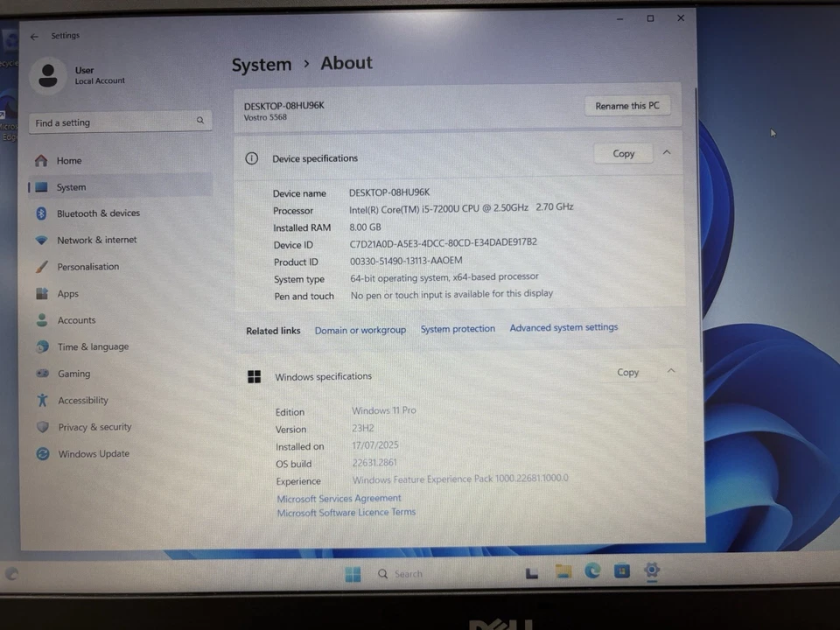Open Bluetooth & devices settings
The image size is (840, 630).
tap(98, 213)
